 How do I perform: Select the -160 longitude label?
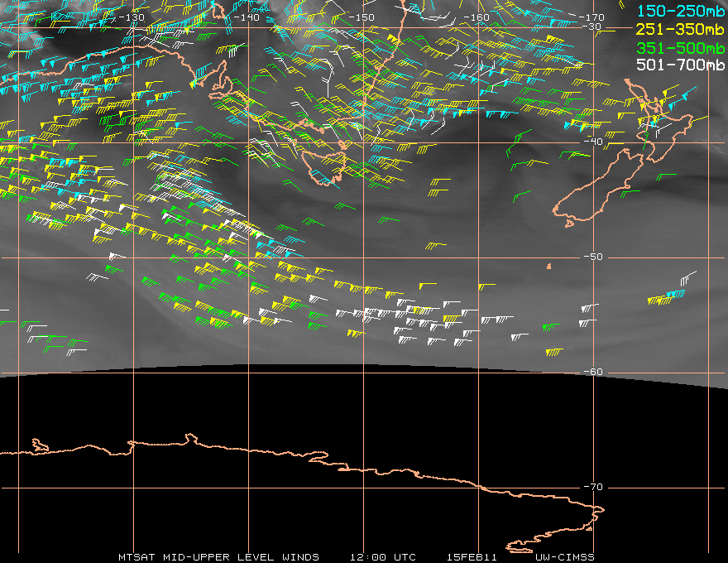point(477,17)
